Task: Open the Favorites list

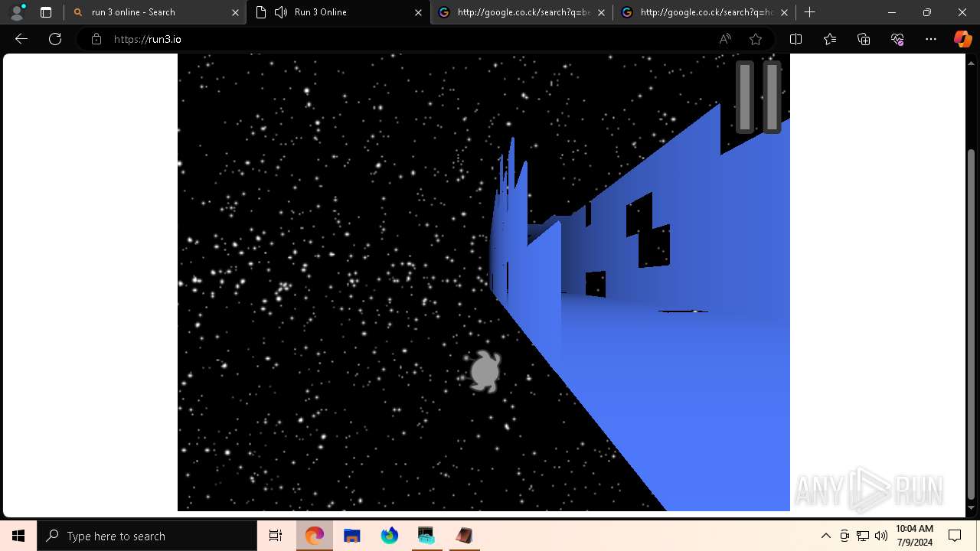Action: (830, 39)
